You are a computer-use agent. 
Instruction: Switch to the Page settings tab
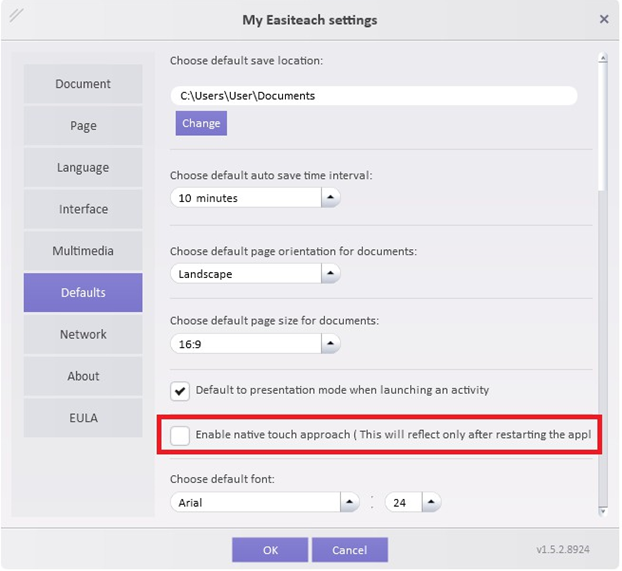tap(83, 126)
